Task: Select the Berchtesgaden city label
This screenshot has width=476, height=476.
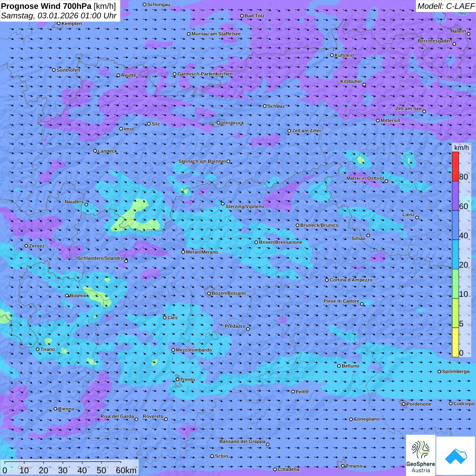Action: pyautogui.click(x=435, y=41)
